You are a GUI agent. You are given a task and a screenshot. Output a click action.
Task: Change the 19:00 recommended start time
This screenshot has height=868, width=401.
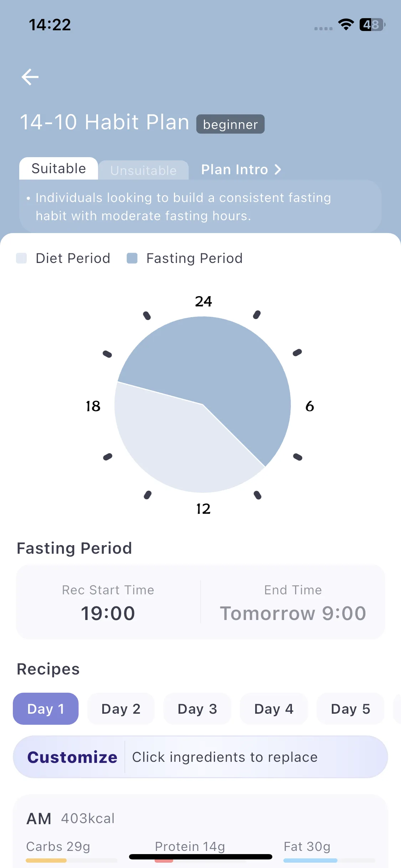(x=108, y=613)
